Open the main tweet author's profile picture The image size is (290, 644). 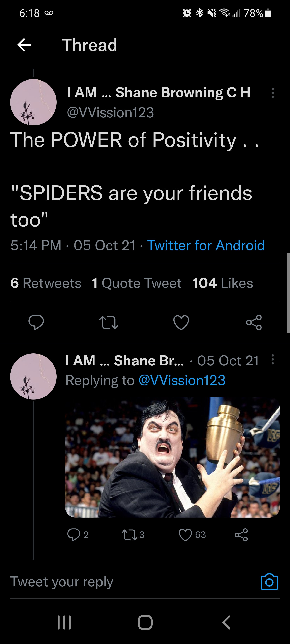pos(33,102)
